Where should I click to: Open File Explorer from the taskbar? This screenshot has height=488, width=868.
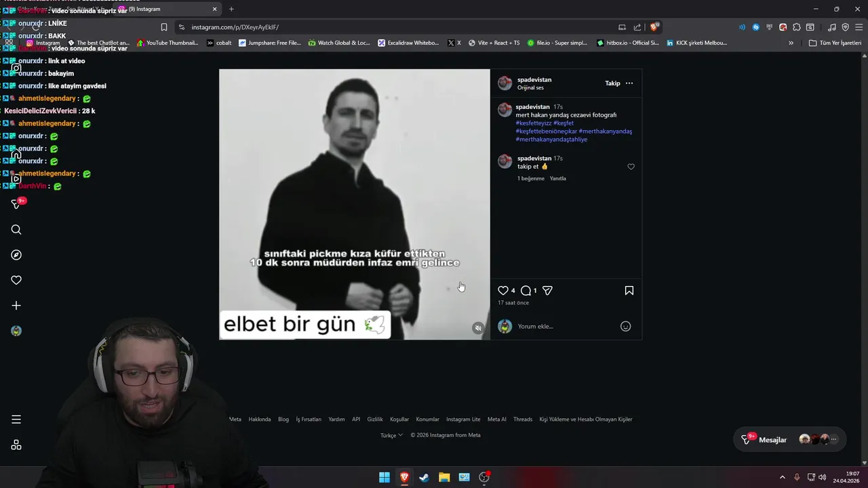(444, 477)
